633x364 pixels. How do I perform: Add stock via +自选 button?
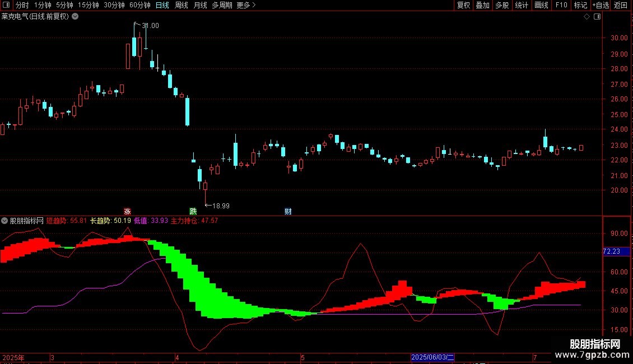pyautogui.click(x=601, y=5)
